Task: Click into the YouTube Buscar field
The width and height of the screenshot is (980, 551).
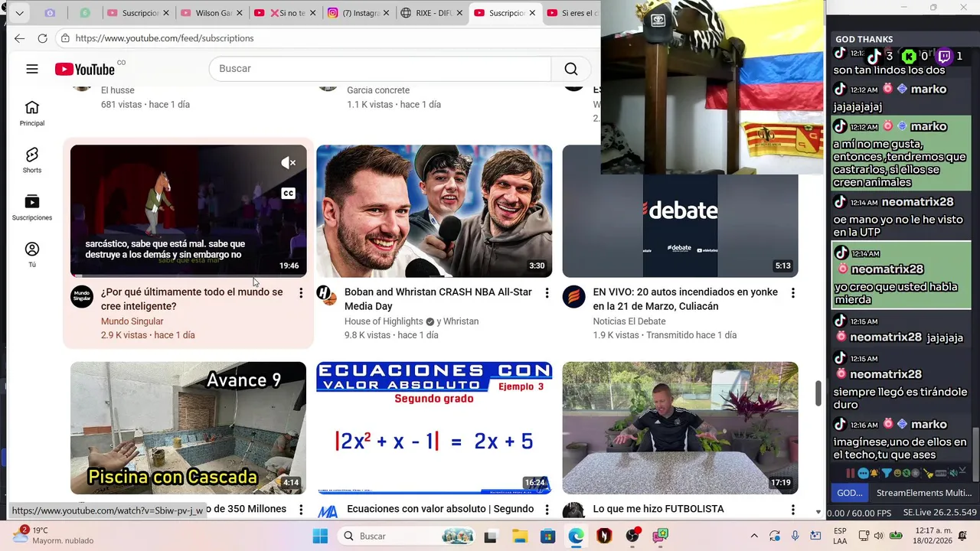Action: click(380, 69)
